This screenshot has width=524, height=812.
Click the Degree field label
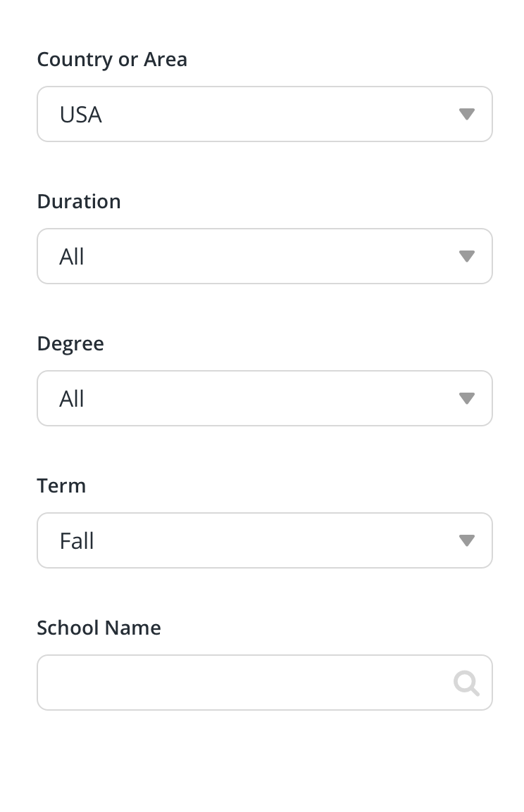70,343
